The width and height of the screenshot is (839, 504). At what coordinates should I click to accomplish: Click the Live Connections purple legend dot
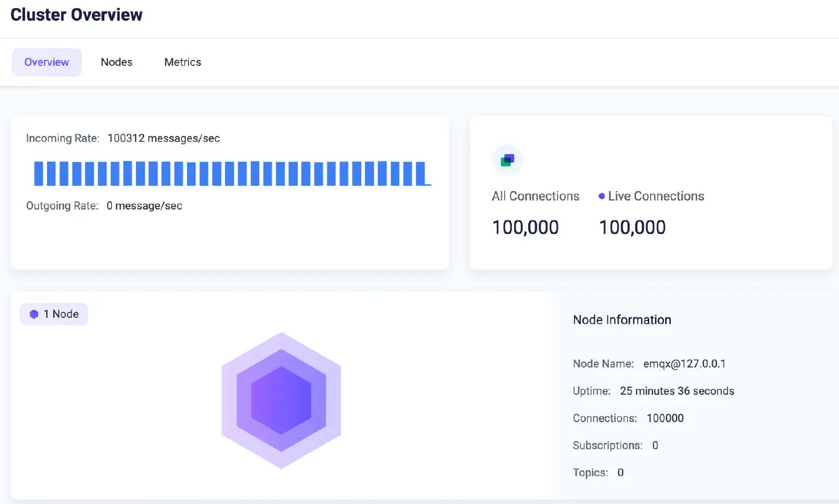pos(601,195)
